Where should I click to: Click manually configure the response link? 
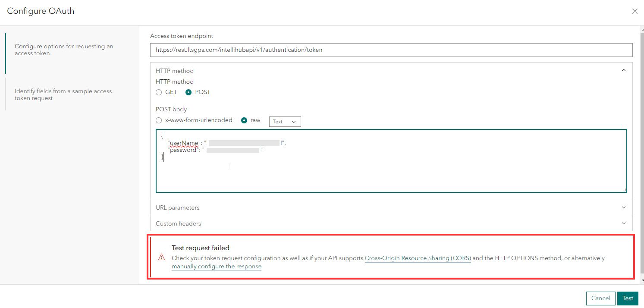[x=217, y=267]
